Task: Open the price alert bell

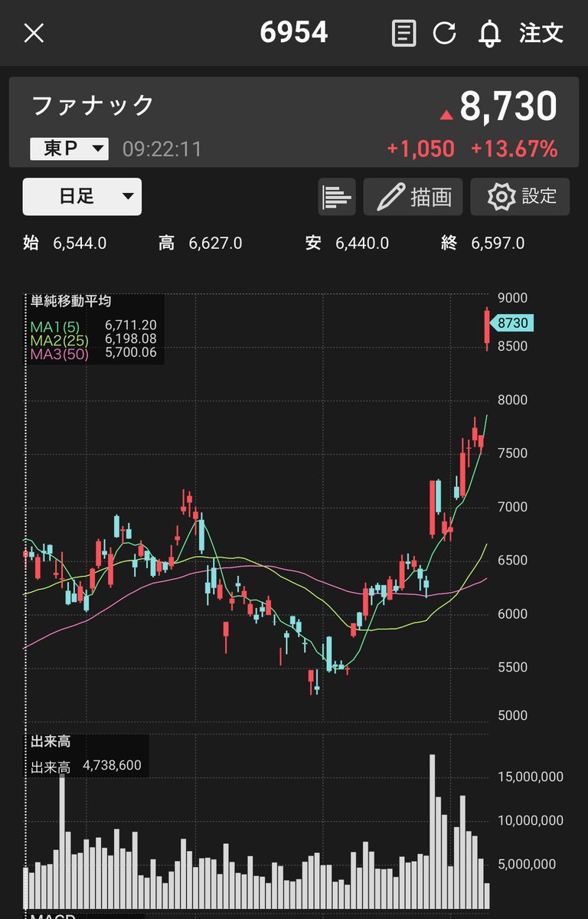Action: click(489, 33)
